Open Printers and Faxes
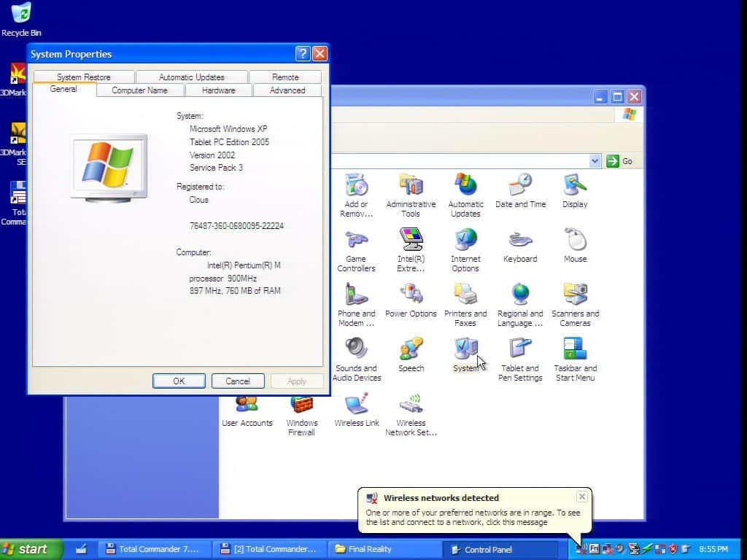This screenshot has height=560, width=747. tap(465, 305)
